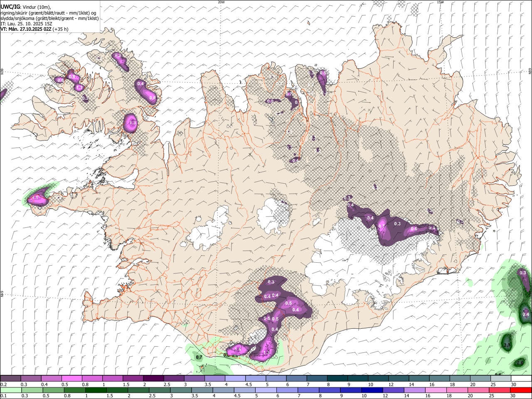Click the 1.1 value on the Snæfellsnes tip blob
This screenshot has width=532, height=399.
point(36,198)
